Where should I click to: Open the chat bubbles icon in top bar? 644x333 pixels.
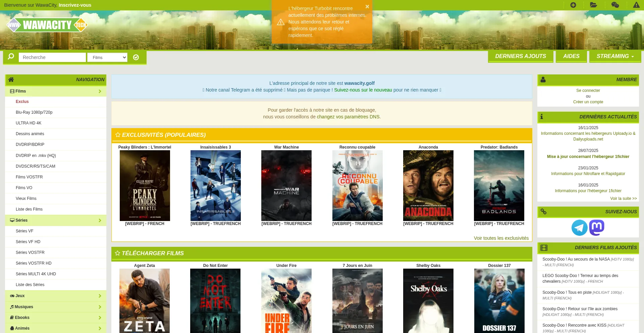pos(615,5)
